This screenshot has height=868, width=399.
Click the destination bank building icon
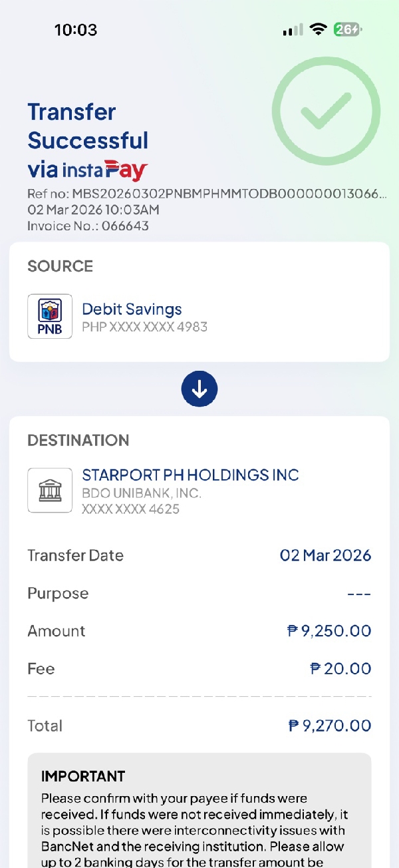[x=50, y=491]
